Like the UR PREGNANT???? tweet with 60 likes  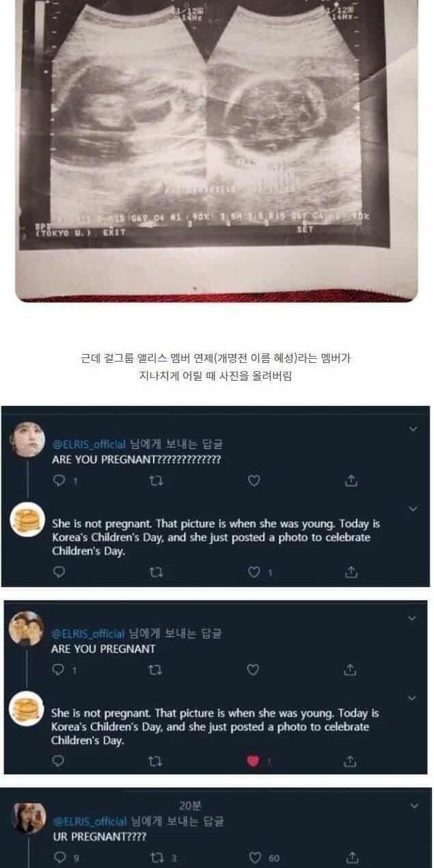coord(255,858)
